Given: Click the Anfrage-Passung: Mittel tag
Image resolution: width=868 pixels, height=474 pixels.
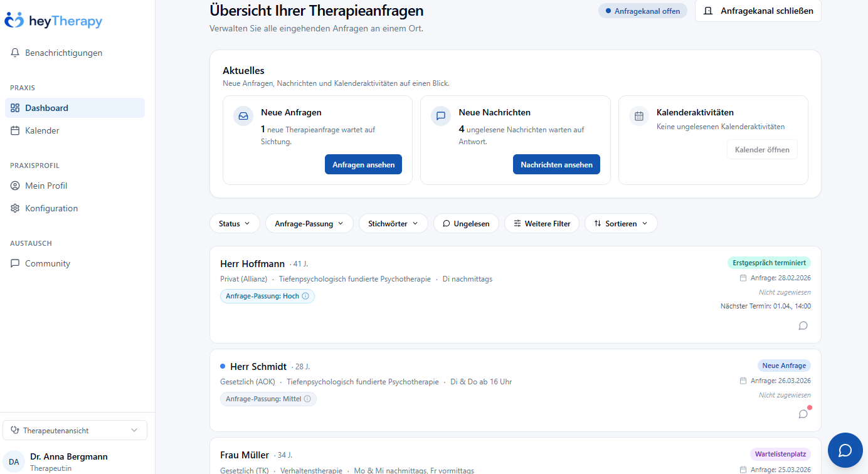Looking at the screenshot, I should pos(268,399).
